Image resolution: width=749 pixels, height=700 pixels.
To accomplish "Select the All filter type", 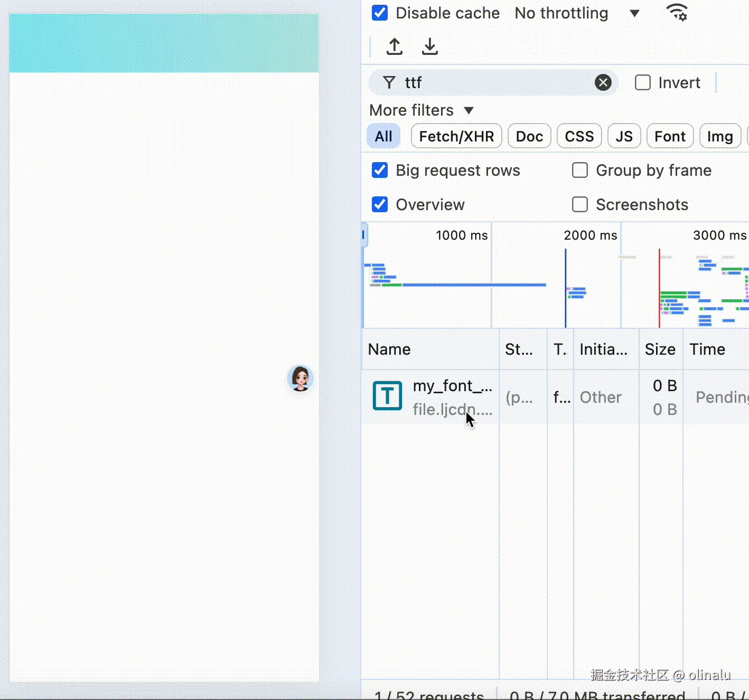I will (383, 136).
